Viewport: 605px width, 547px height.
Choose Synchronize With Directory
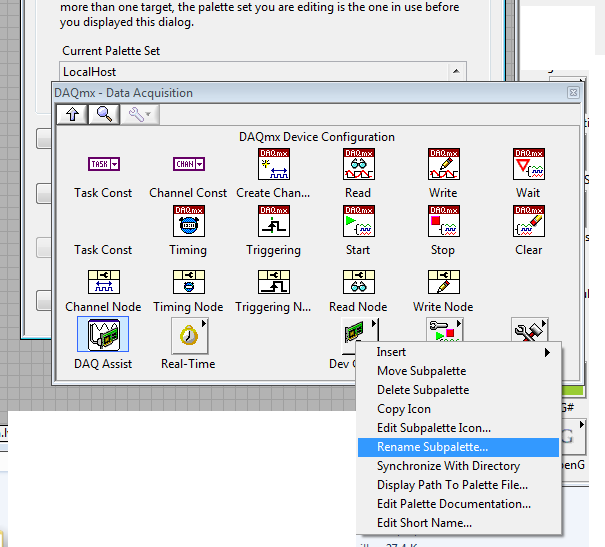coord(458,466)
